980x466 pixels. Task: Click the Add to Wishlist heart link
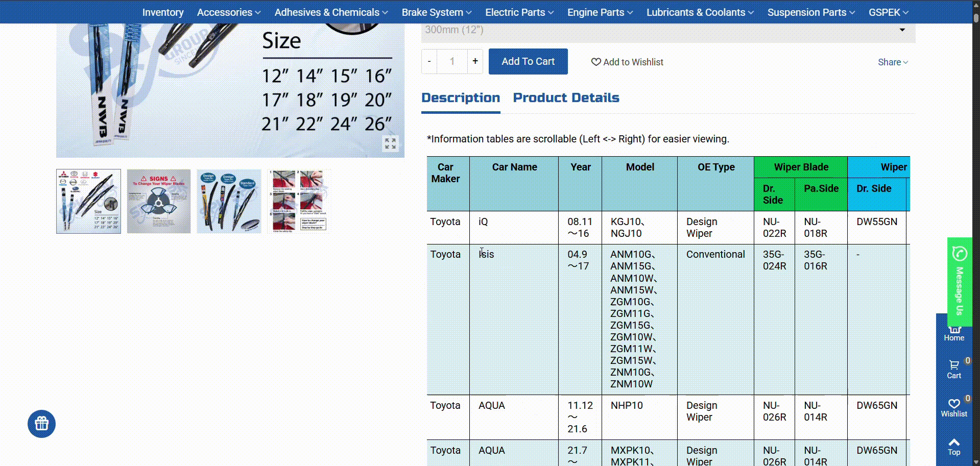coord(627,62)
